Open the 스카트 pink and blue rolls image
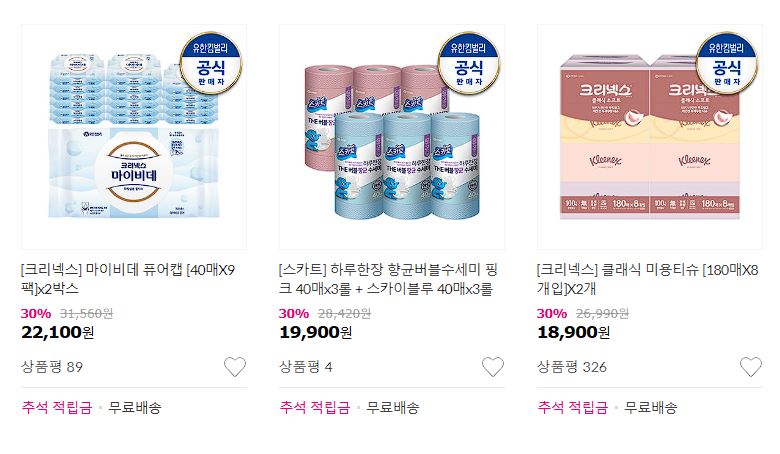 pos(392,137)
